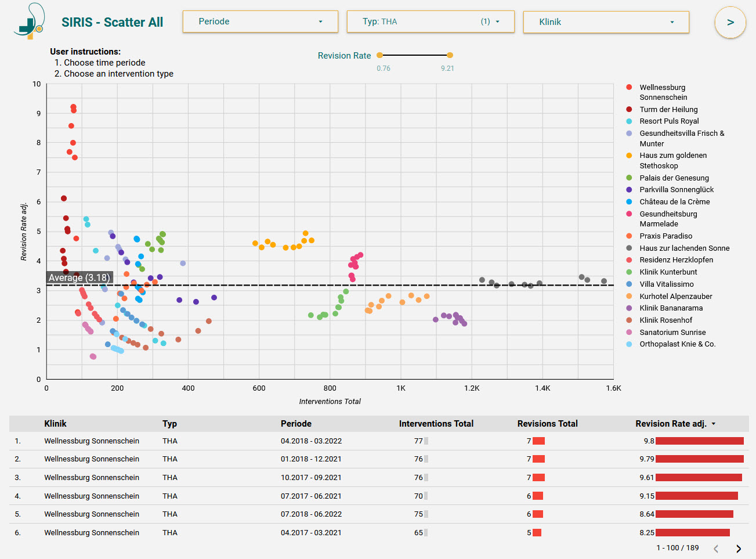Toggle Palais der Genesung legend entry
756x559 pixels.
coord(674,178)
